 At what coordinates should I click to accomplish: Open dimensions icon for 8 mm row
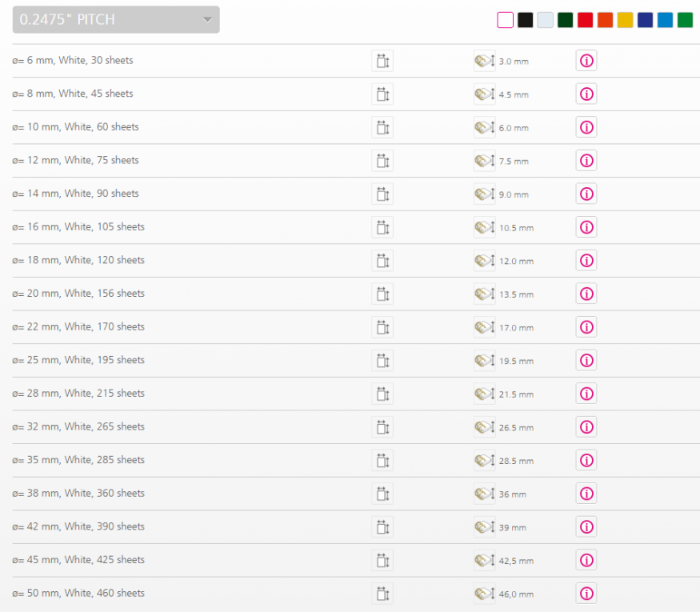(x=382, y=94)
